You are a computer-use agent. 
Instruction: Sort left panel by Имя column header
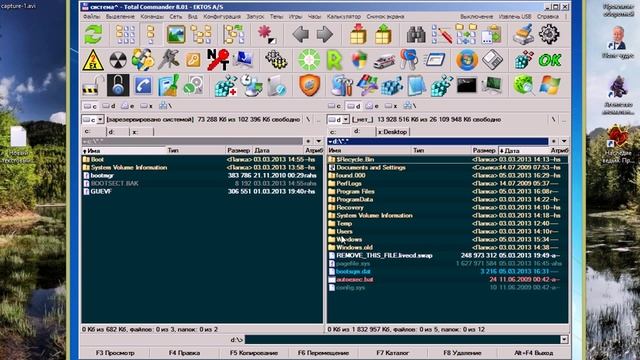coord(124,151)
